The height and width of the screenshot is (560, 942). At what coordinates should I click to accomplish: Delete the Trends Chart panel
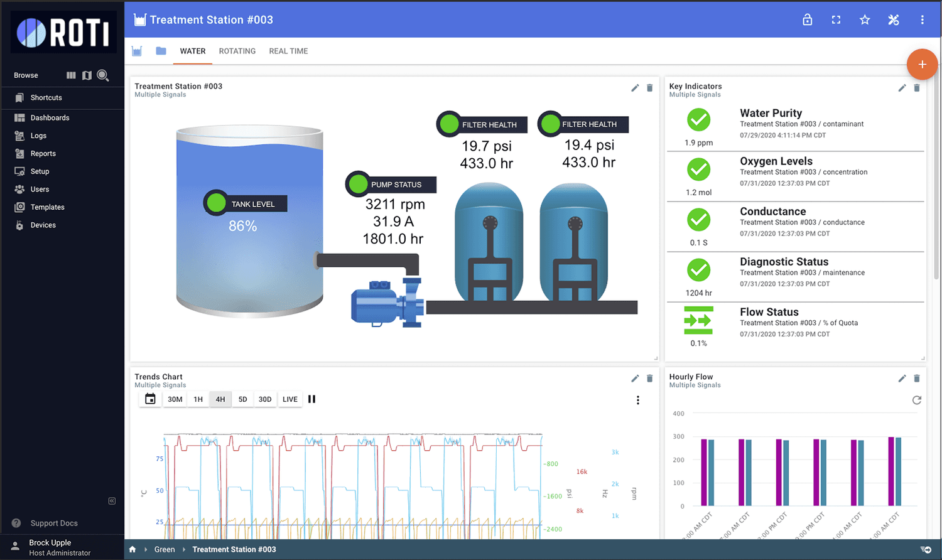(x=649, y=378)
